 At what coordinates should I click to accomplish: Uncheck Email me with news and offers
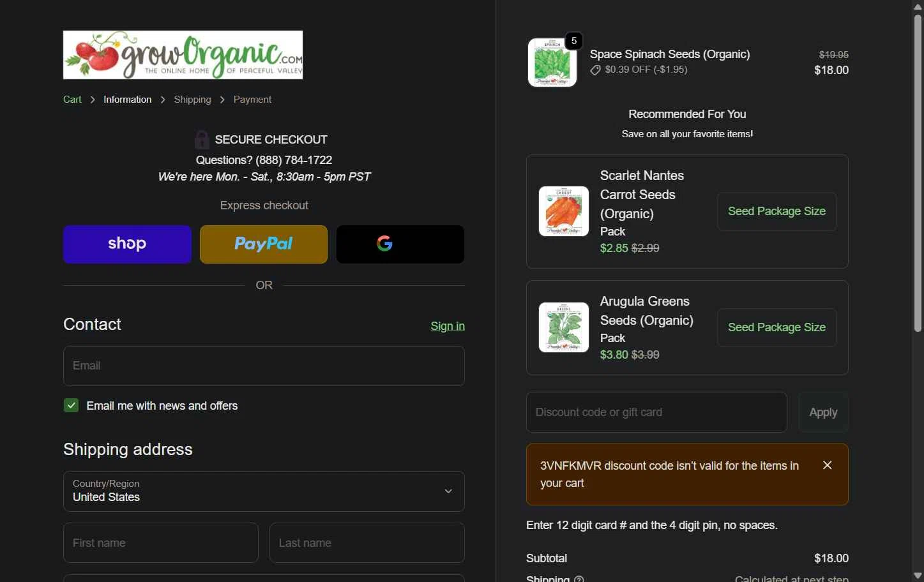[71, 405]
